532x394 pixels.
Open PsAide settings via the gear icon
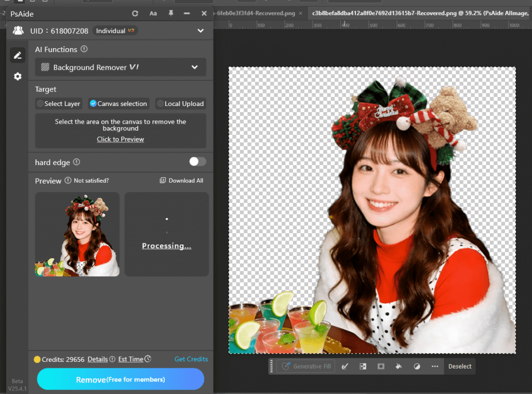(18, 76)
